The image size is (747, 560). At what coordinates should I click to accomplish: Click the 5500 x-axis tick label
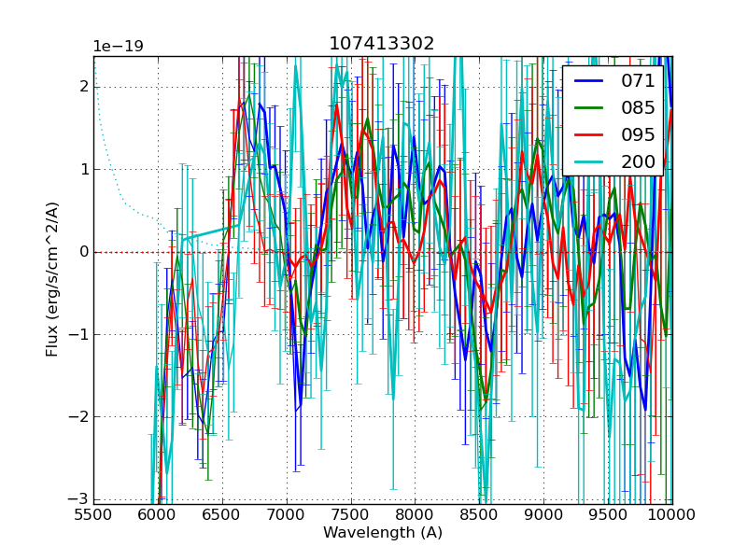(93, 514)
